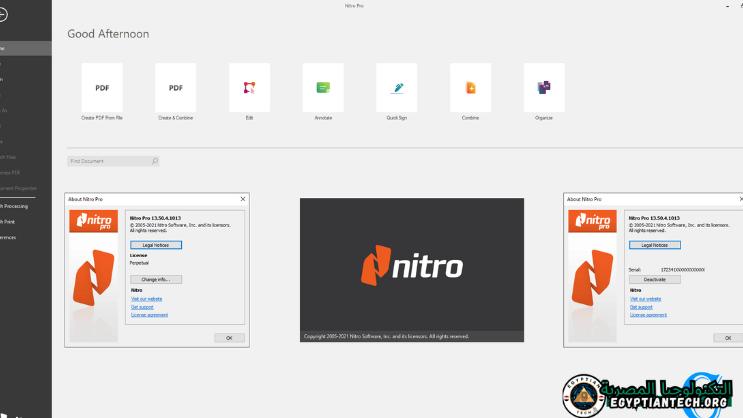Close the left About Nitro Pro dialog
The width and height of the screenshot is (743, 418).
(243, 199)
